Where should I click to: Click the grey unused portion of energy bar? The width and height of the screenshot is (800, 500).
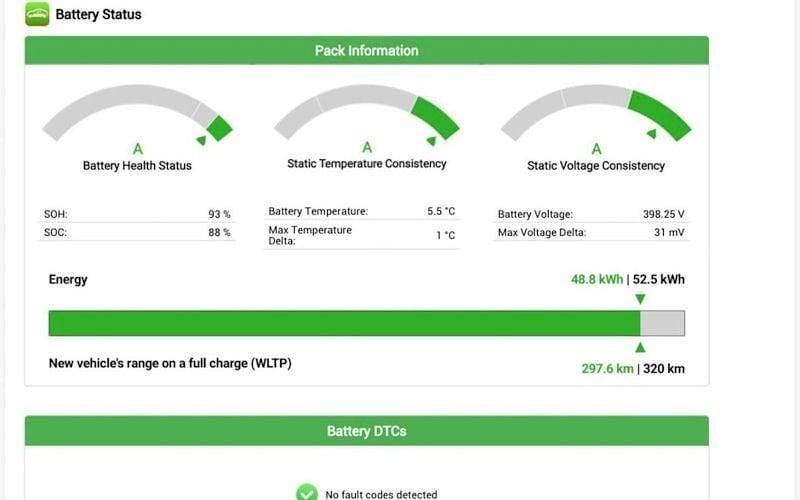pos(662,323)
